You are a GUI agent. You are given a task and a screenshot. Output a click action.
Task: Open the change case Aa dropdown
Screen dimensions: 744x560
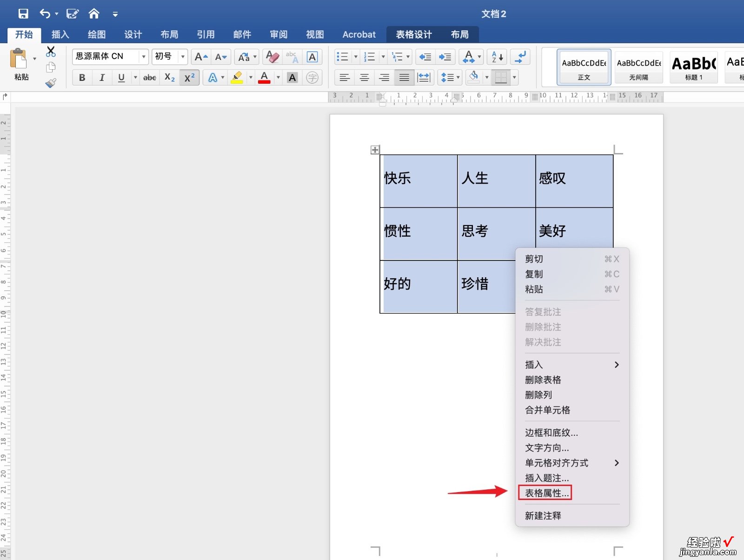click(x=246, y=57)
